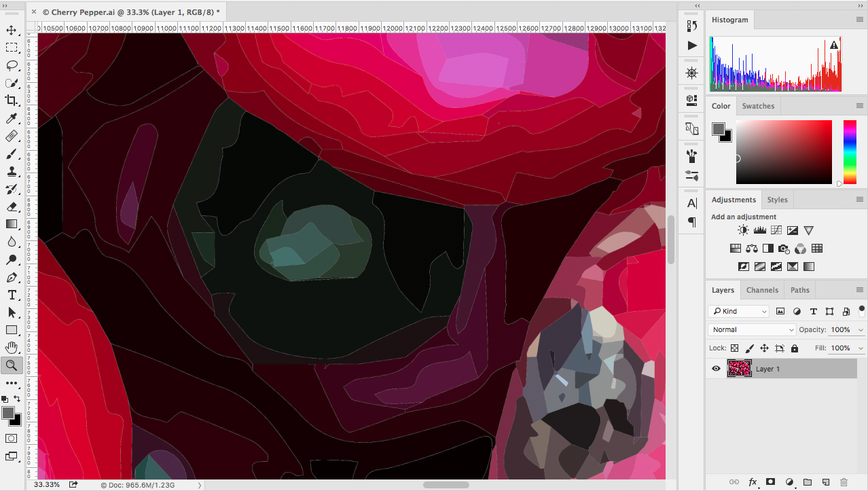Enable Lock transparent pixels
This screenshot has height=491, width=868.
(x=734, y=348)
